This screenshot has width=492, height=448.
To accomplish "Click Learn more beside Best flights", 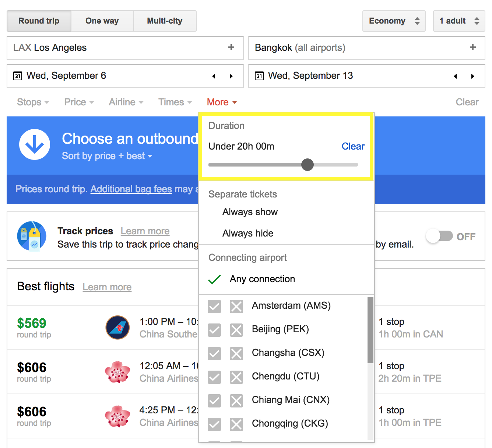I will (x=107, y=287).
